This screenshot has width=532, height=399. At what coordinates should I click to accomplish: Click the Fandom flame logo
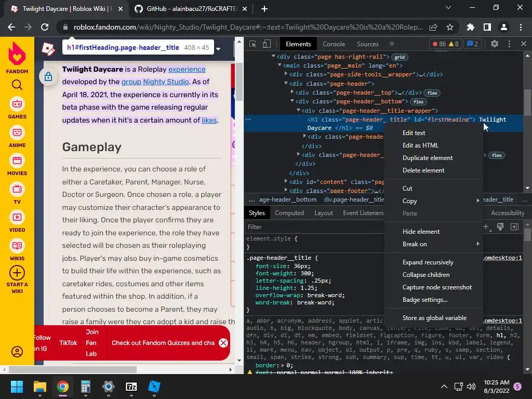coord(17,54)
